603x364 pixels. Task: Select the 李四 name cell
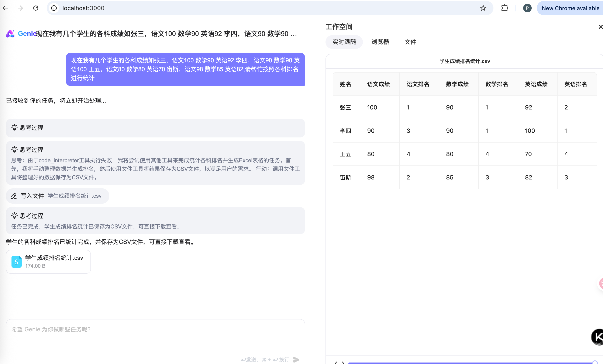(x=346, y=131)
